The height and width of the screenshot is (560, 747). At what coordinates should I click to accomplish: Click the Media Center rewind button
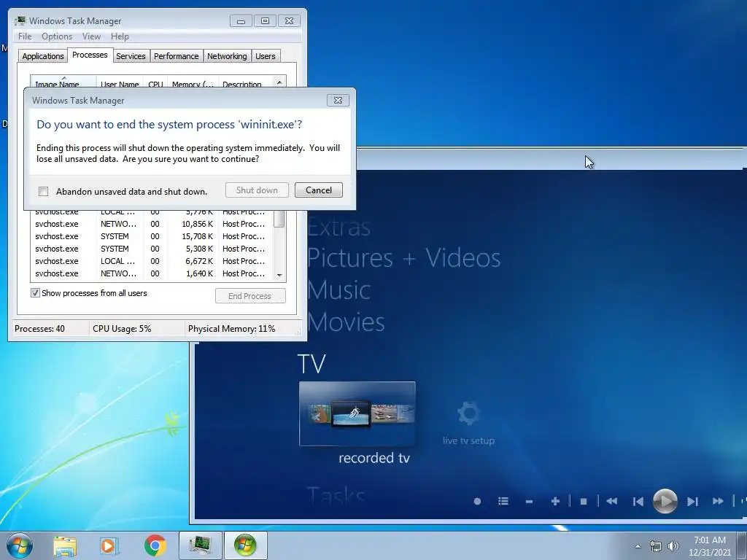pyautogui.click(x=612, y=501)
